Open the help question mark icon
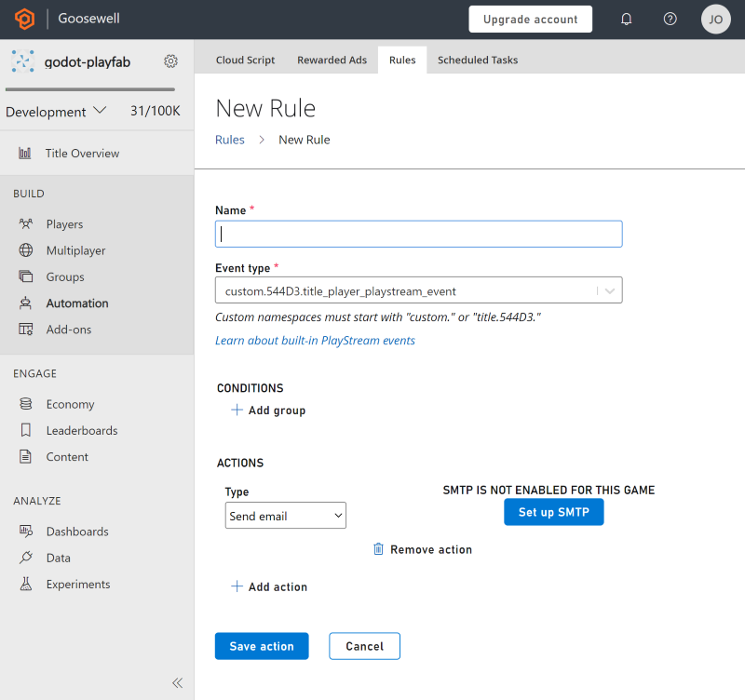The width and height of the screenshot is (745, 700). pyautogui.click(x=670, y=19)
